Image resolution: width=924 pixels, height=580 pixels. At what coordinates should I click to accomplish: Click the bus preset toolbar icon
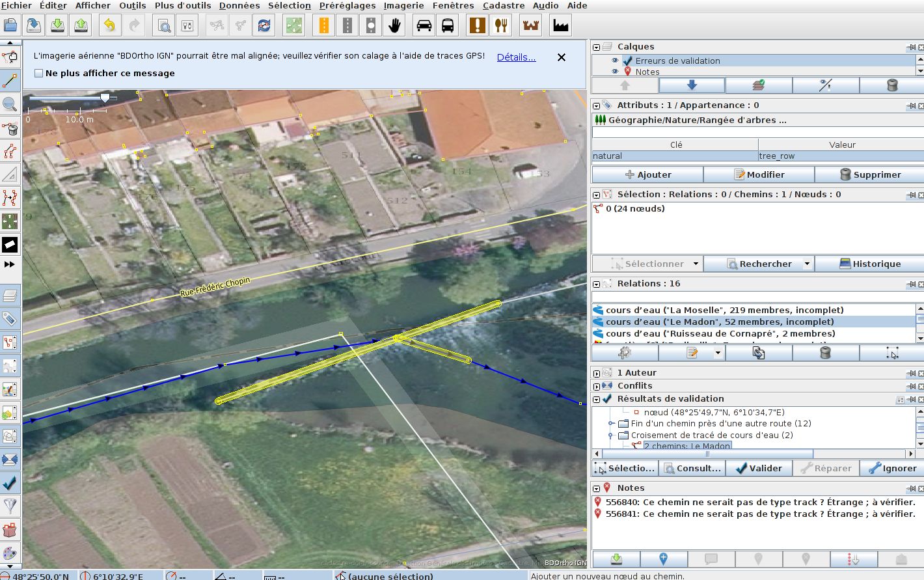(448, 25)
